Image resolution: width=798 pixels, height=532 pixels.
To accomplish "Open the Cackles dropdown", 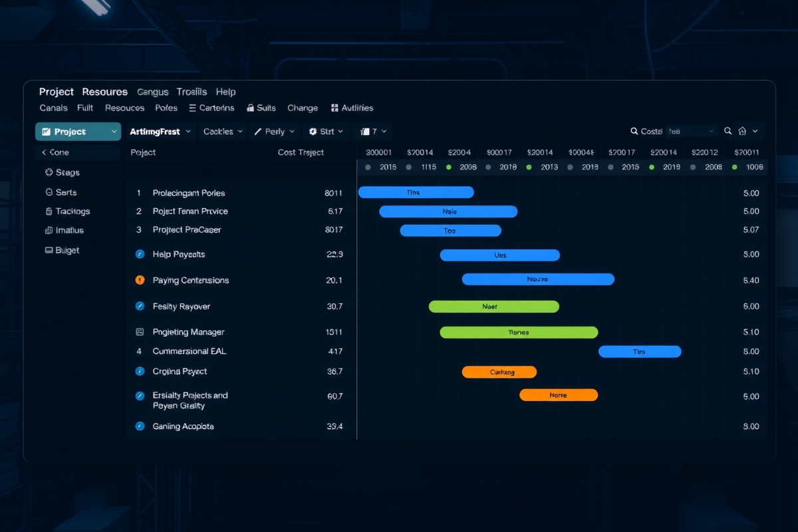I will [x=223, y=132].
